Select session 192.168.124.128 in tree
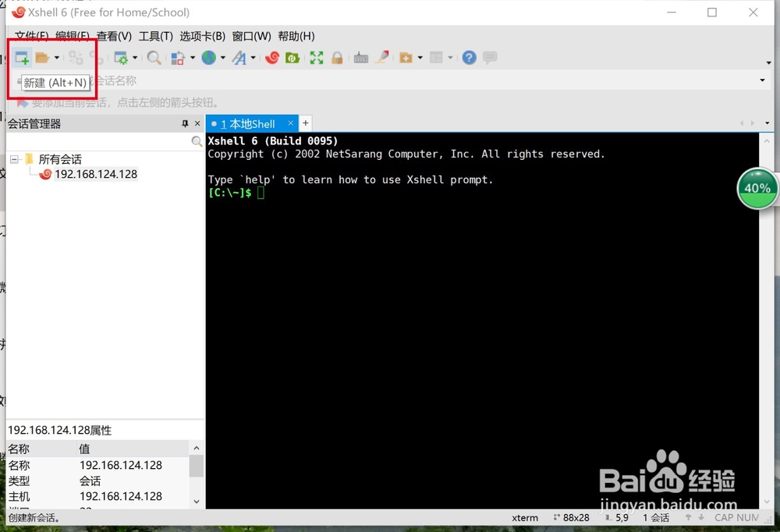Image resolution: width=780 pixels, height=532 pixels. [x=96, y=174]
